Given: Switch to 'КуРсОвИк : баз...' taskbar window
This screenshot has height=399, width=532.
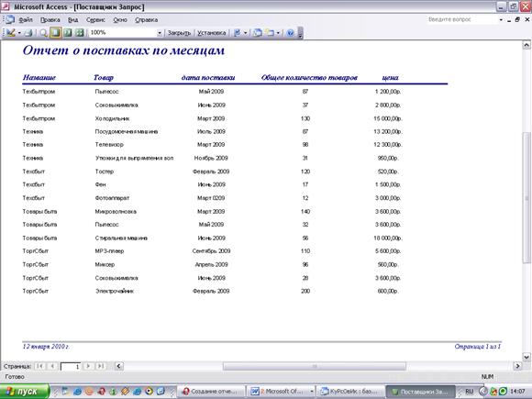Looking at the screenshot, I should pos(350,392).
